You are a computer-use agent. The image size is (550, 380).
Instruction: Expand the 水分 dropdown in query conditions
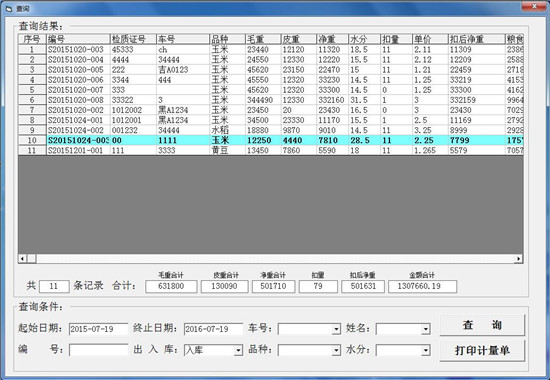425,350
